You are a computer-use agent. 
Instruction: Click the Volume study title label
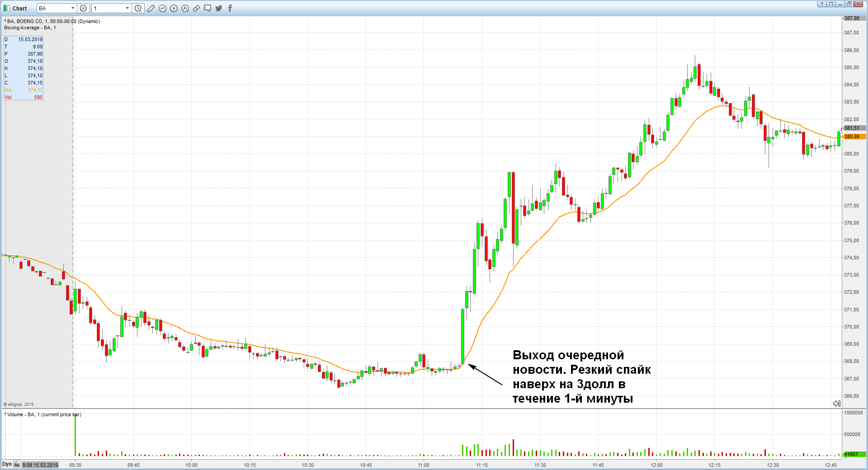(x=43, y=414)
